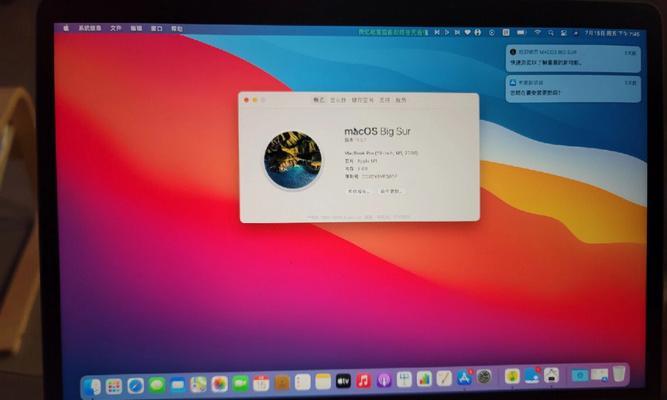The image size is (667, 400).
Task: Click next-track icon in menu bar
Action: coord(457,32)
